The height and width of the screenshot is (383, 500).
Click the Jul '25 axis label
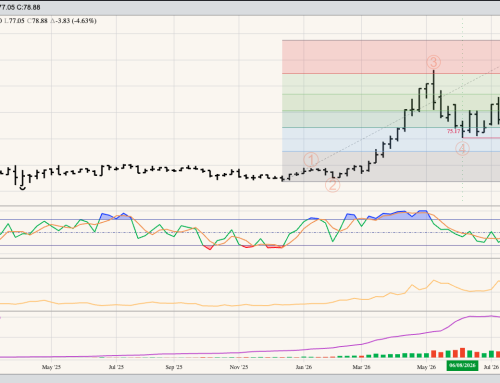pos(116,367)
